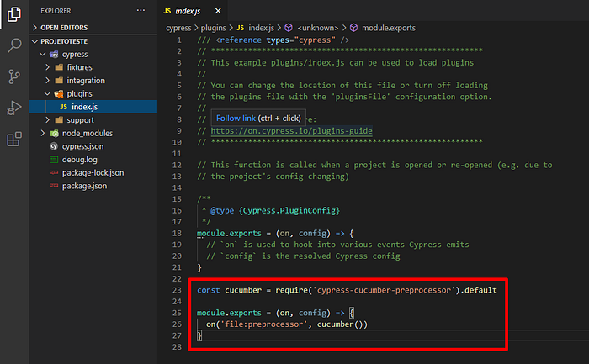Click the package.json file icon
This screenshot has width=589, height=364.
point(54,186)
